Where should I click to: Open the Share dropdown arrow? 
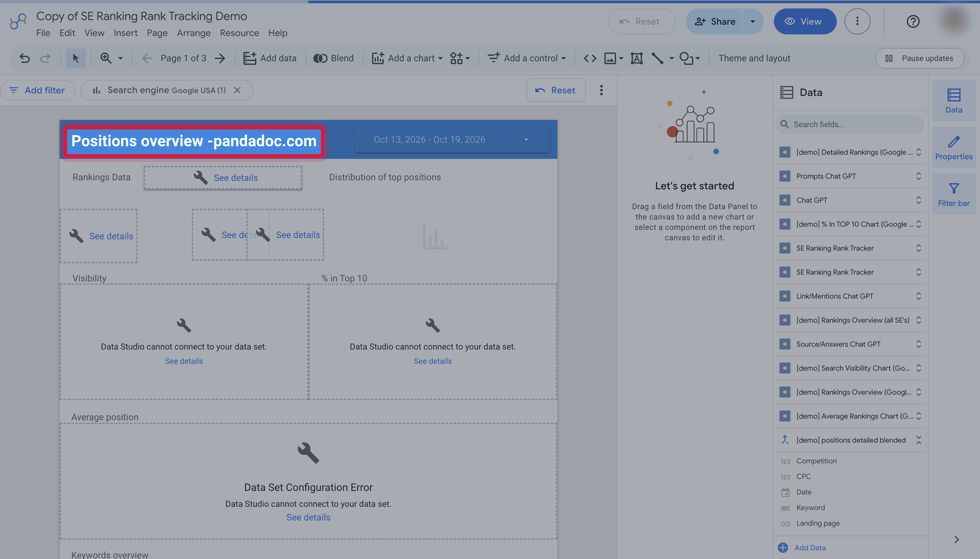pos(752,21)
